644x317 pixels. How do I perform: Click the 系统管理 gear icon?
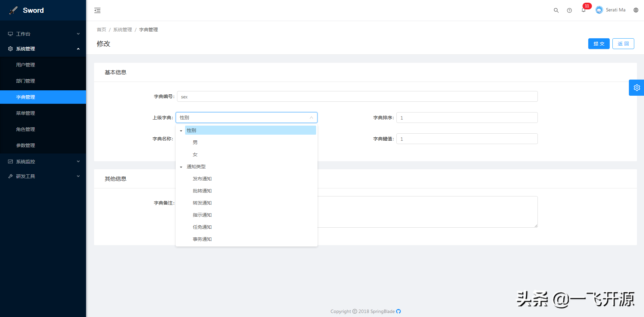tap(10, 49)
